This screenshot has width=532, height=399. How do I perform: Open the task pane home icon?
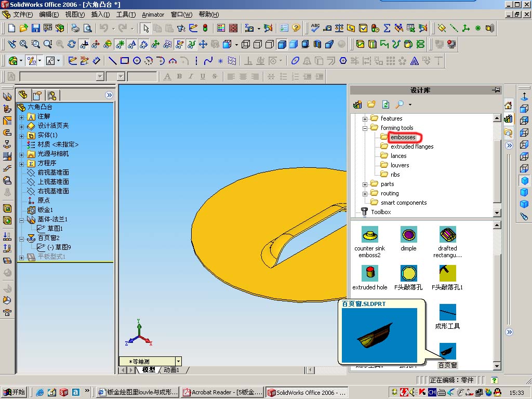pyautogui.click(x=508, y=105)
